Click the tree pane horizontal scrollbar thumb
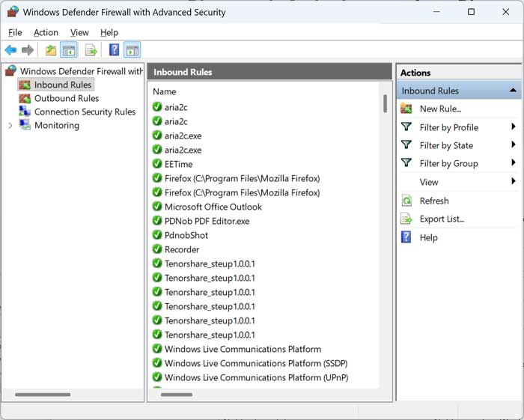The image size is (524, 420). [43, 395]
